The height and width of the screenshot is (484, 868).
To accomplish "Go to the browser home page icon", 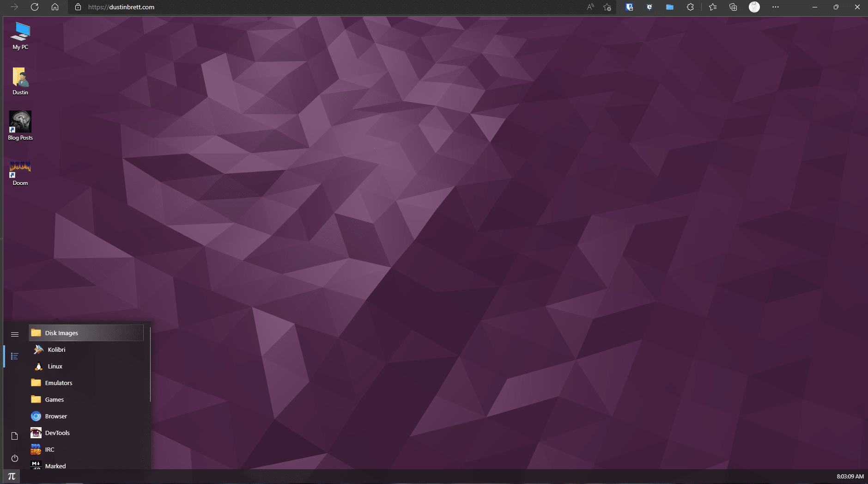I will click(x=55, y=7).
